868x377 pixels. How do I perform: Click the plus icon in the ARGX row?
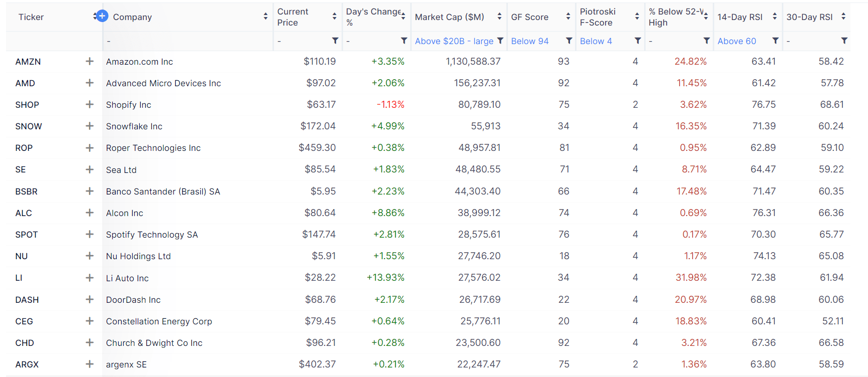coord(90,364)
